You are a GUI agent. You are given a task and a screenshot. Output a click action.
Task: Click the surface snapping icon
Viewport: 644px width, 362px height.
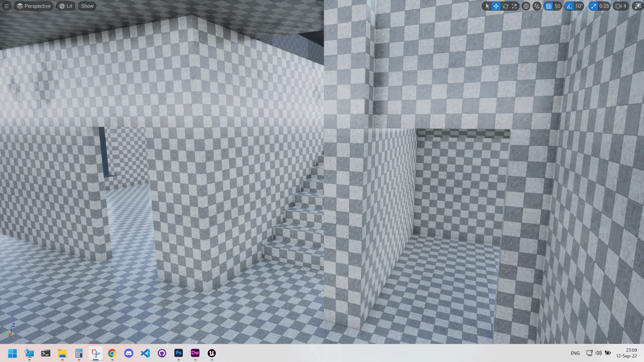(537, 6)
